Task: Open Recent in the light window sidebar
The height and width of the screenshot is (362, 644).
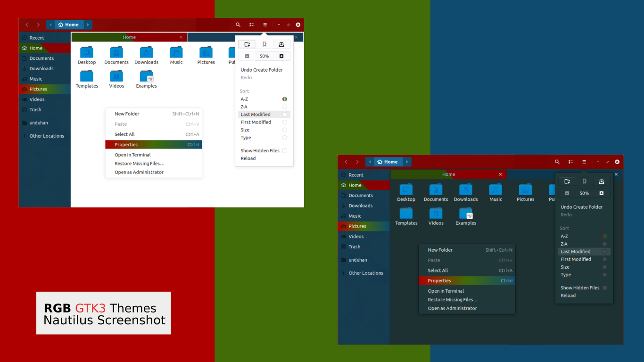Action: tap(45, 38)
